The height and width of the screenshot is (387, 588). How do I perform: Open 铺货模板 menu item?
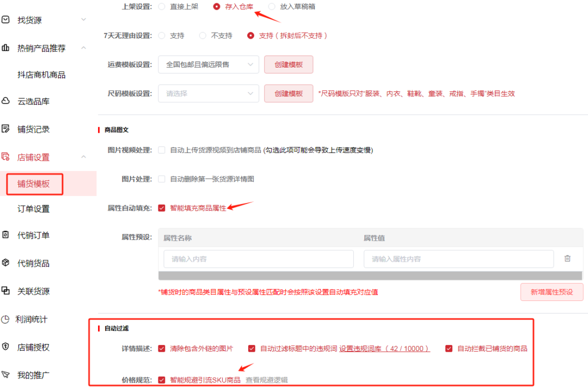tap(34, 184)
